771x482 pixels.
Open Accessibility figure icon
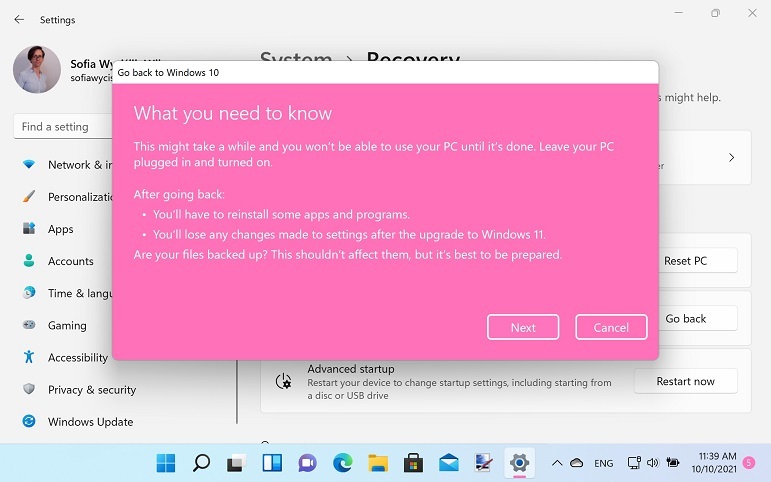pyautogui.click(x=29, y=357)
